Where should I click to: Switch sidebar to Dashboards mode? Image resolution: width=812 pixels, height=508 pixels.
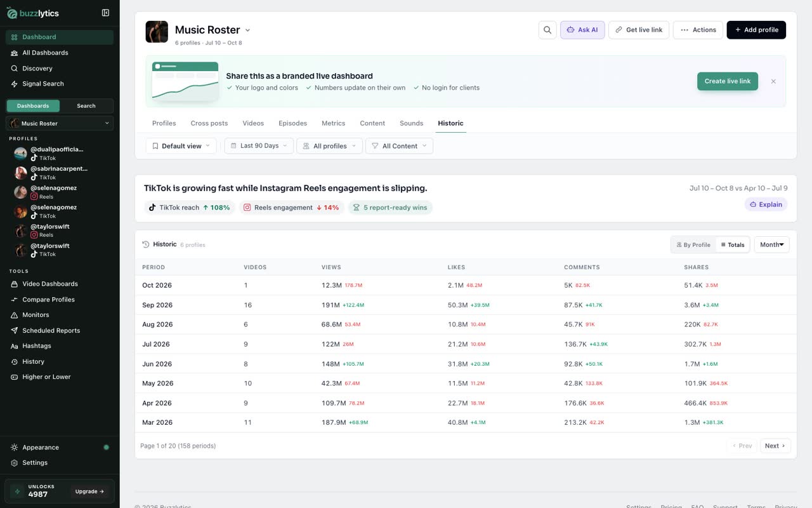[x=33, y=106]
